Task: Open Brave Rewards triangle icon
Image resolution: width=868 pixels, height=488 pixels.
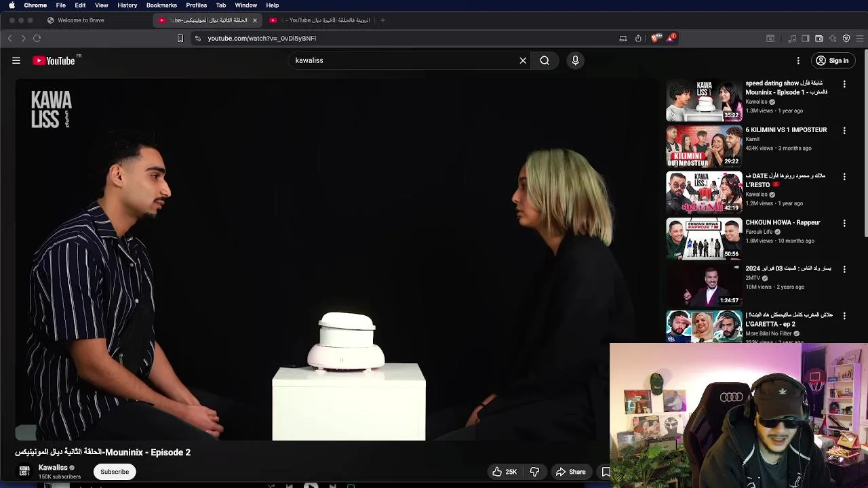Action: click(671, 38)
